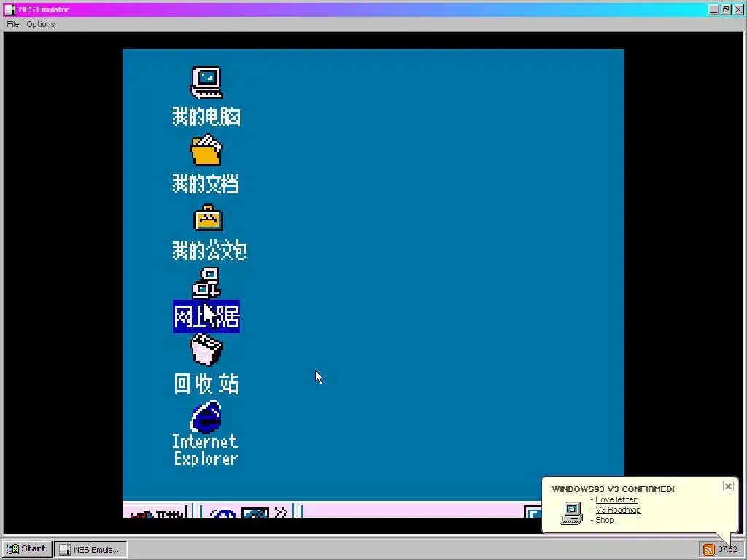Click the 我的文档 label text
This screenshot has width=747, height=560.
coord(205,184)
